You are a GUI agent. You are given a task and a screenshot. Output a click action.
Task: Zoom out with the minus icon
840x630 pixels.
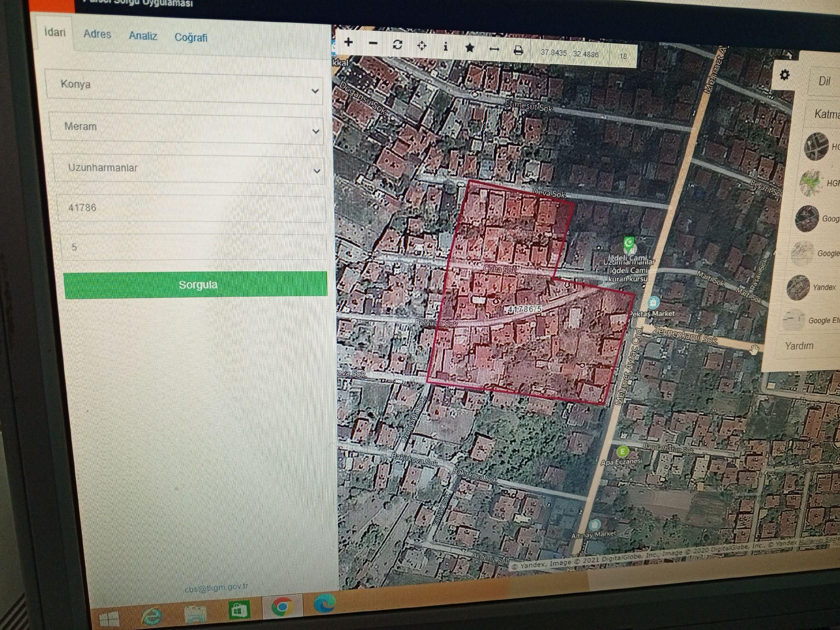[x=373, y=43]
